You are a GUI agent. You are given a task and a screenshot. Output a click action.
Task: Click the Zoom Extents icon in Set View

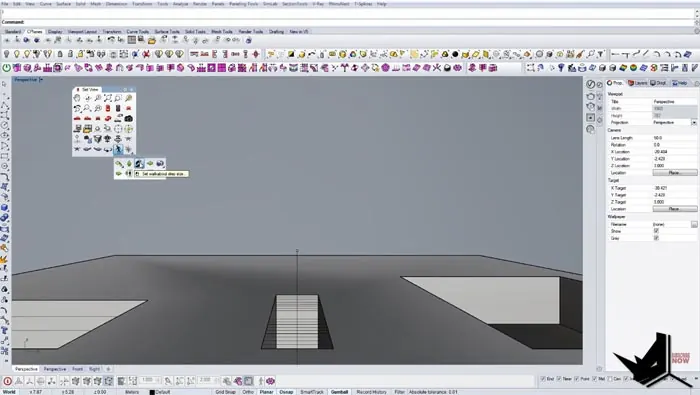(x=108, y=98)
